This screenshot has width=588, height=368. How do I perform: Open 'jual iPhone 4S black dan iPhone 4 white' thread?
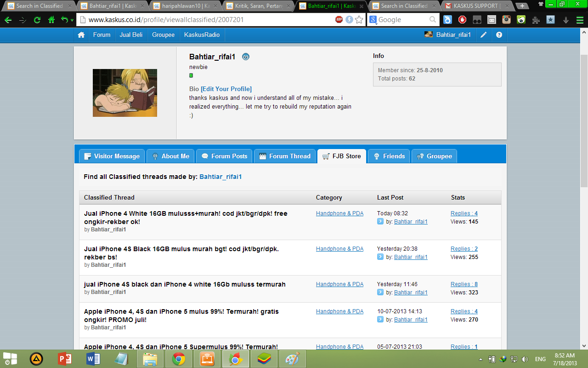[185, 284]
